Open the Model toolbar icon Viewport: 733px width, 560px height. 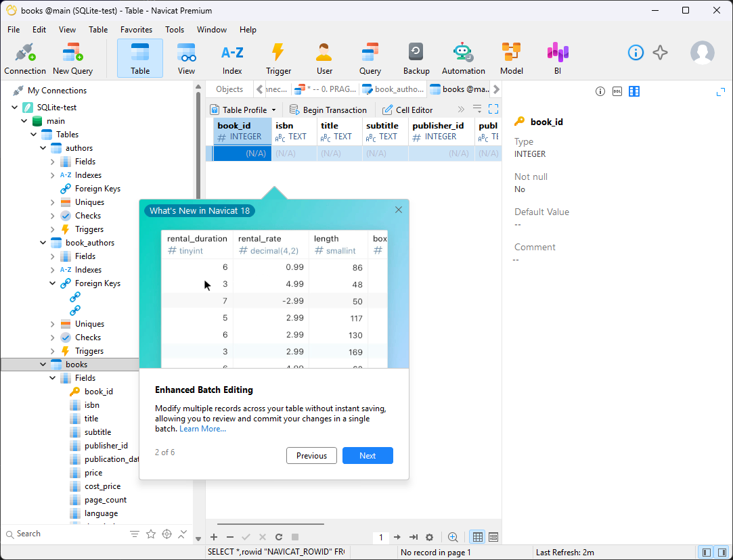[512, 58]
